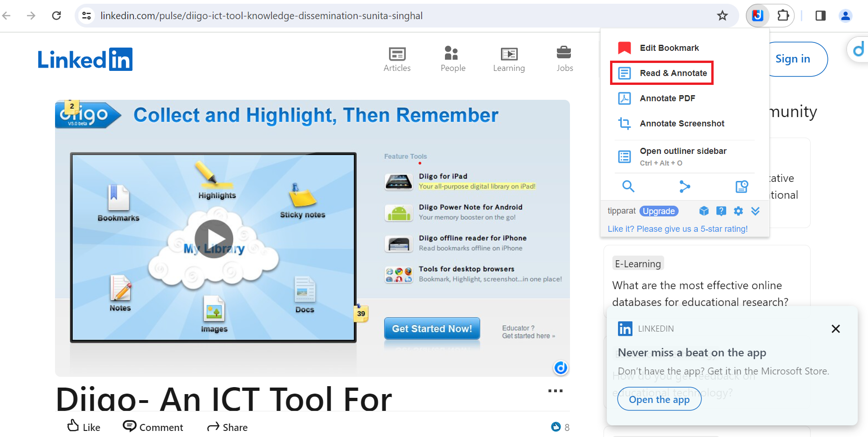Image resolution: width=868 pixels, height=437 pixels.
Task: Click the LinkedIn logo
Action: (x=85, y=59)
